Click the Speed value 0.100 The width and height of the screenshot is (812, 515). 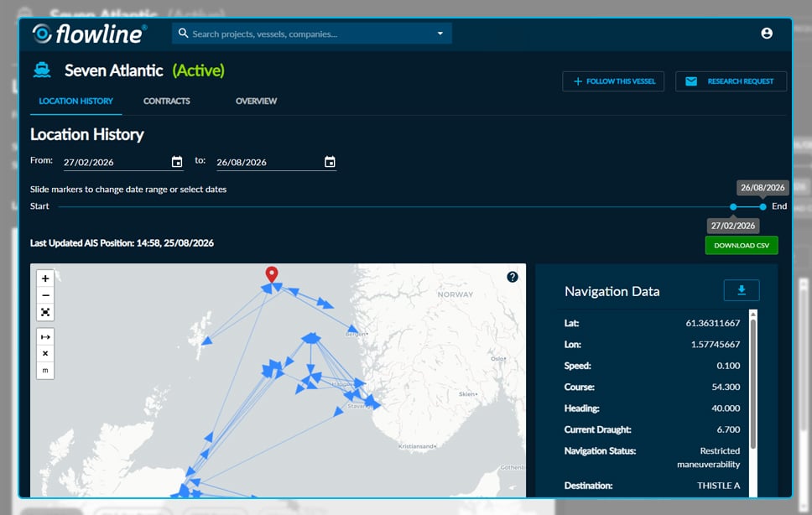[729, 366]
